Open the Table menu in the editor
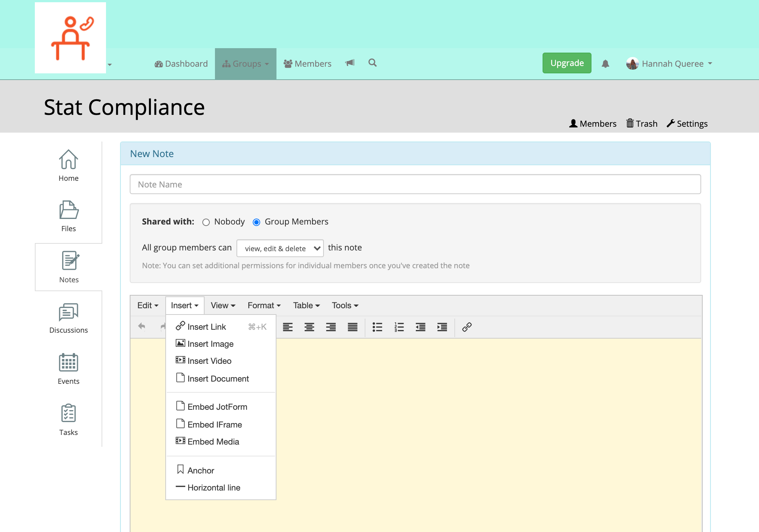This screenshot has height=532, width=759. pos(306,305)
